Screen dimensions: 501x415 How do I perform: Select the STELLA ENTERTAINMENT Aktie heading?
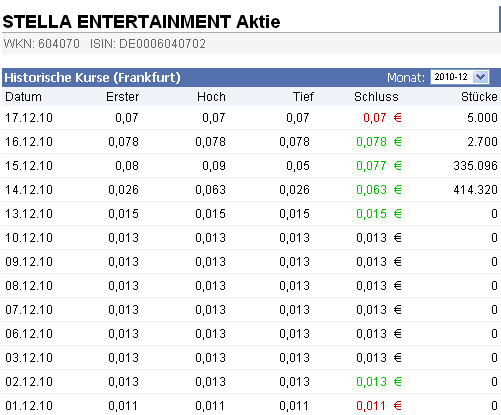tap(141, 22)
